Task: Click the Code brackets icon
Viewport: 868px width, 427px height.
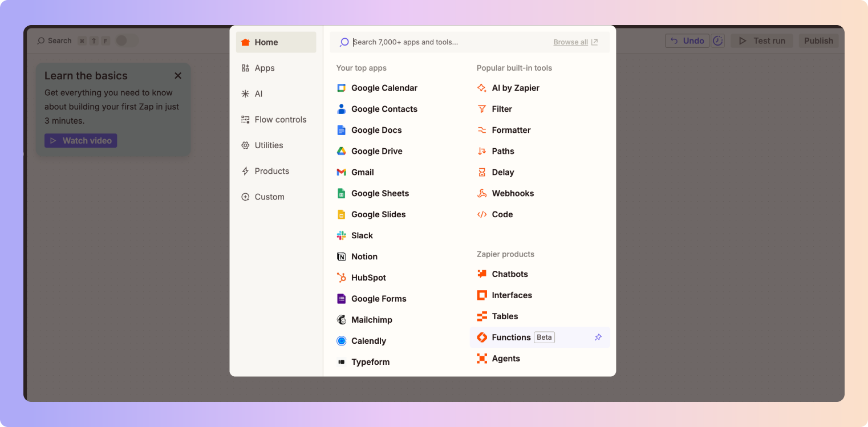Action: 482,214
